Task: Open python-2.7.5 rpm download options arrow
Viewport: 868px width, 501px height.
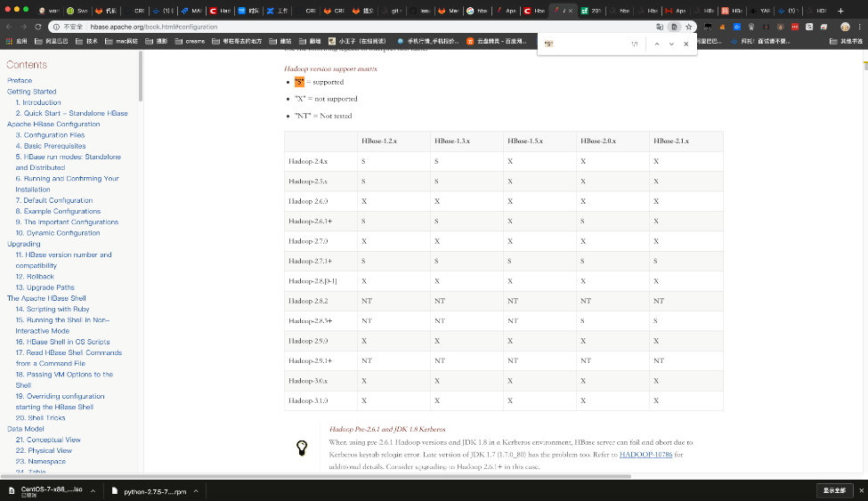Action: (196, 491)
